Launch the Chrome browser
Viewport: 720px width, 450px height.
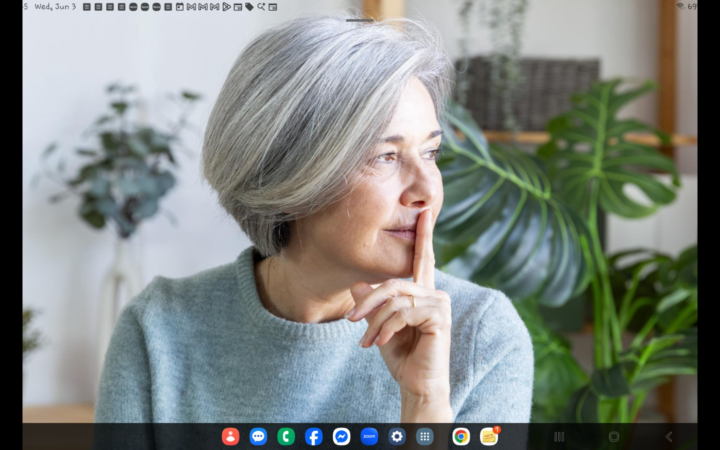pos(461,436)
